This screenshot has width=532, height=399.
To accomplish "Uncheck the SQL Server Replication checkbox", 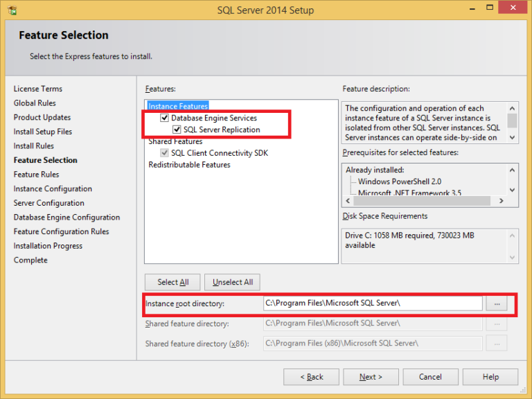I will click(x=177, y=130).
